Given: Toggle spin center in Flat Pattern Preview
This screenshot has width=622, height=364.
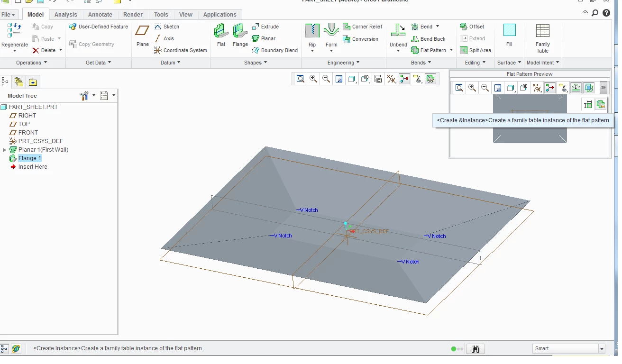Looking at the screenshot, I should 550,88.
